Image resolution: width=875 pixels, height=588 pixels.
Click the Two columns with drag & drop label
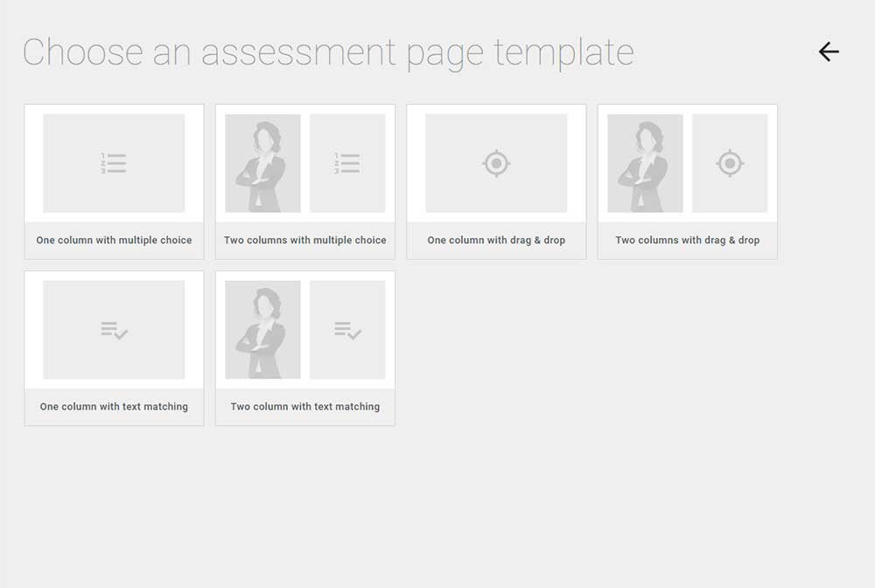coord(687,240)
